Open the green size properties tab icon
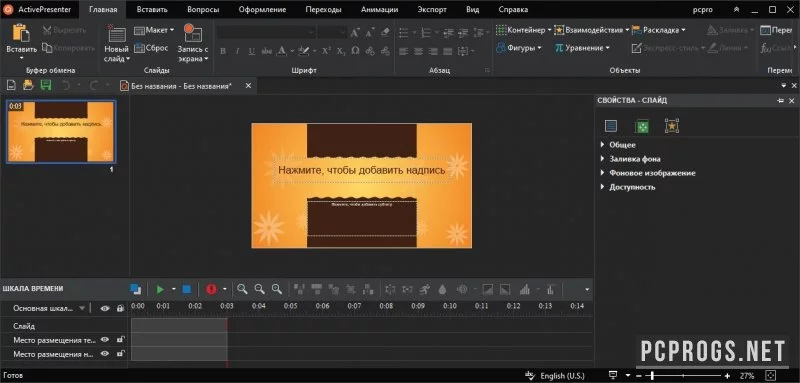 click(x=641, y=126)
